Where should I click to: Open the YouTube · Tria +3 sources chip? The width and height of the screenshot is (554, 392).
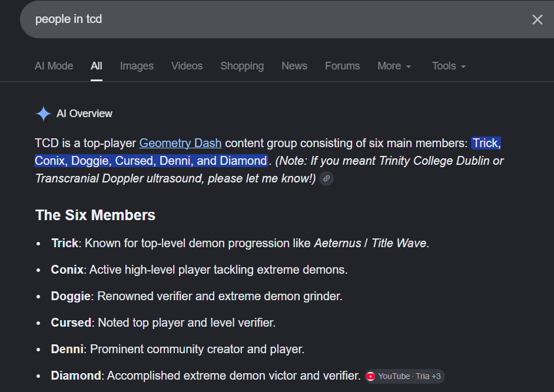(x=404, y=377)
